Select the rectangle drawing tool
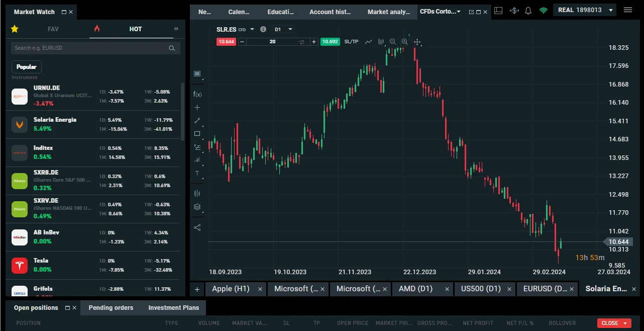644x331 pixels. [197, 134]
